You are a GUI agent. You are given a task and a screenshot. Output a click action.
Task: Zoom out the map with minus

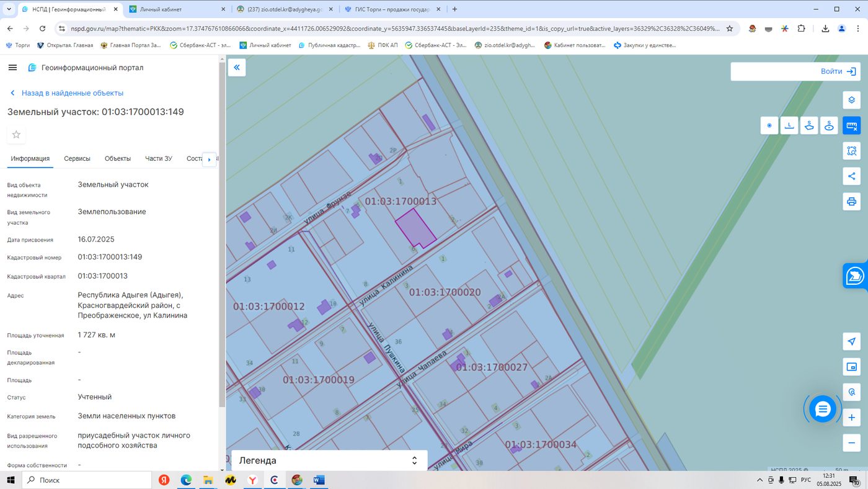pyautogui.click(x=851, y=443)
